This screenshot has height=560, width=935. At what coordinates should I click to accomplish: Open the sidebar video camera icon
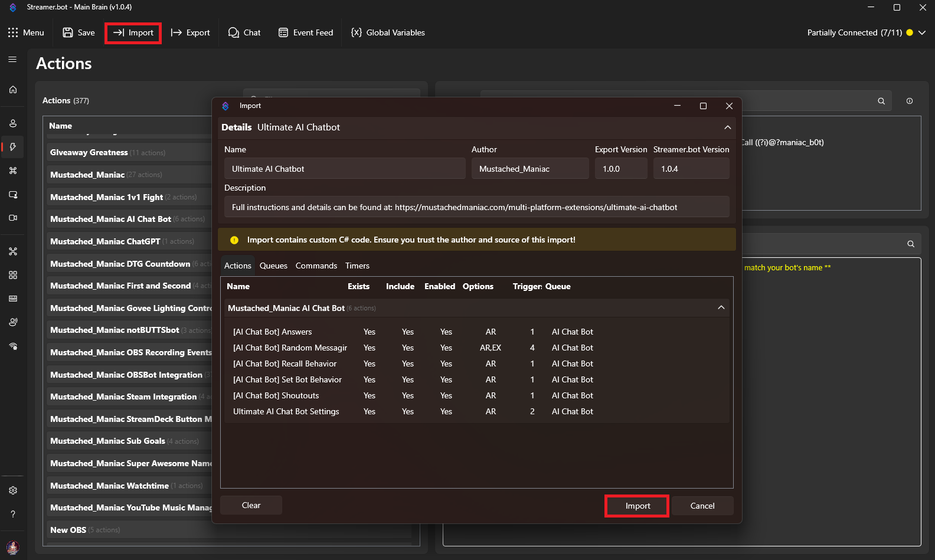pyautogui.click(x=13, y=218)
